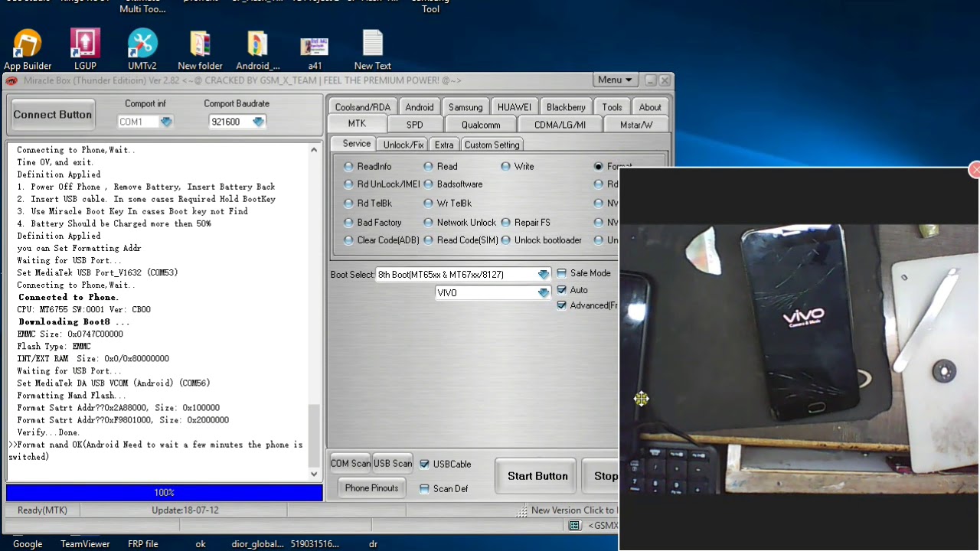This screenshot has width=980, height=551.
Task: Open the LGUP desktop shortcut
Action: click(x=85, y=50)
